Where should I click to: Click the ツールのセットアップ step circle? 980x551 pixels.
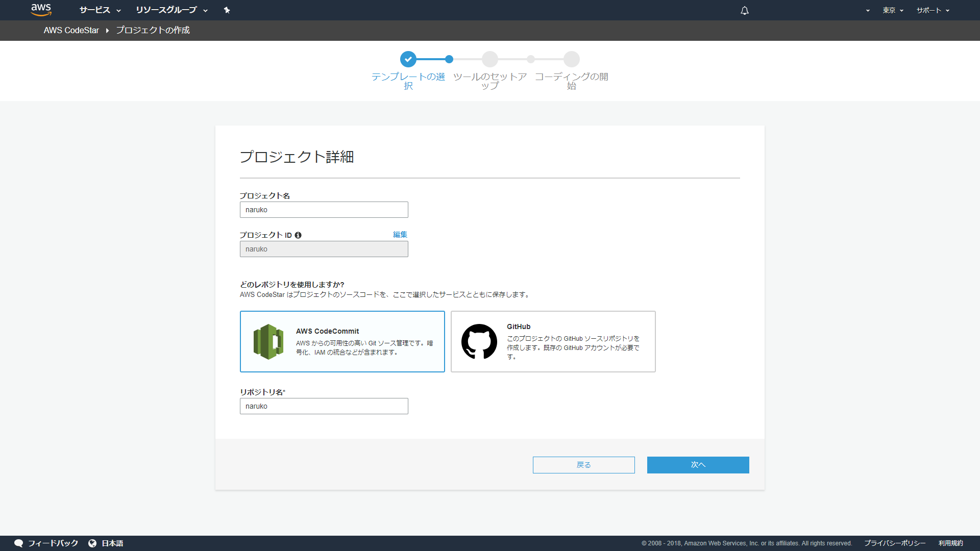tap(490, 59)
